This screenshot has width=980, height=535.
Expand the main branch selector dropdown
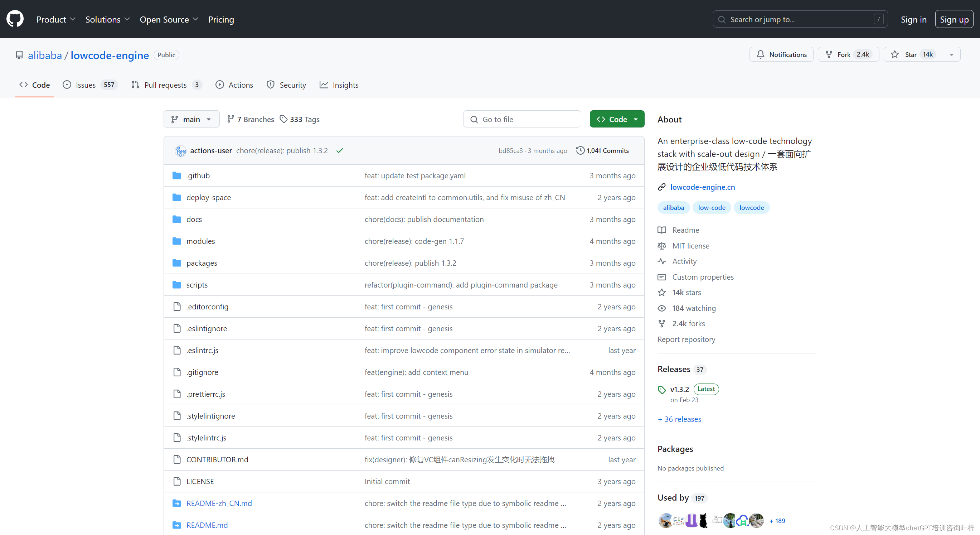191,119
